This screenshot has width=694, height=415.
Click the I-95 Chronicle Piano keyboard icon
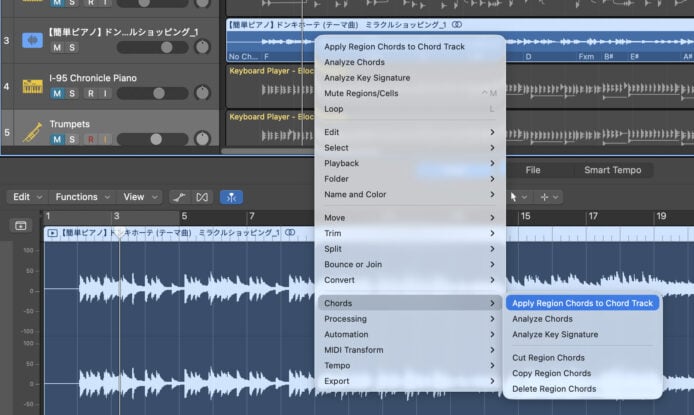[x=32, y=86]
